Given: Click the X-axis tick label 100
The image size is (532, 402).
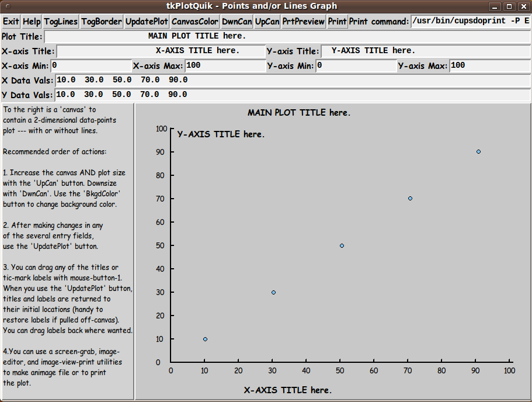Looking at the screenshot, I should click(x=509, y=371).
